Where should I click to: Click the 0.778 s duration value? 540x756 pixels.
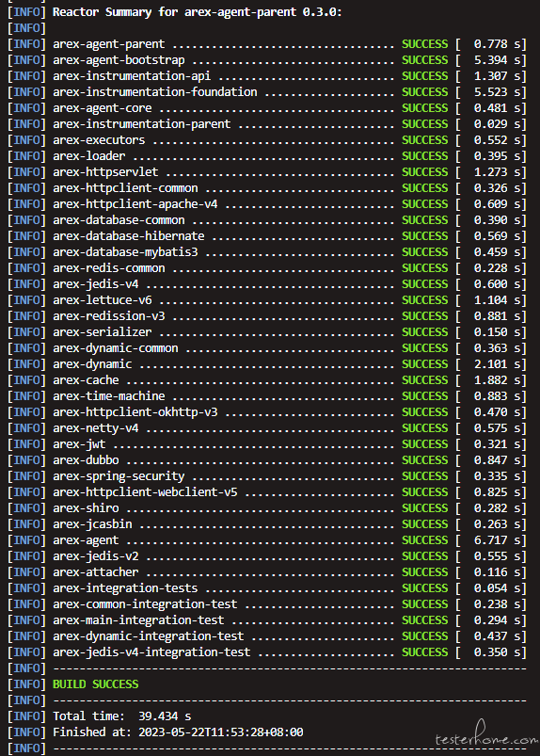[x=497, y=44]
